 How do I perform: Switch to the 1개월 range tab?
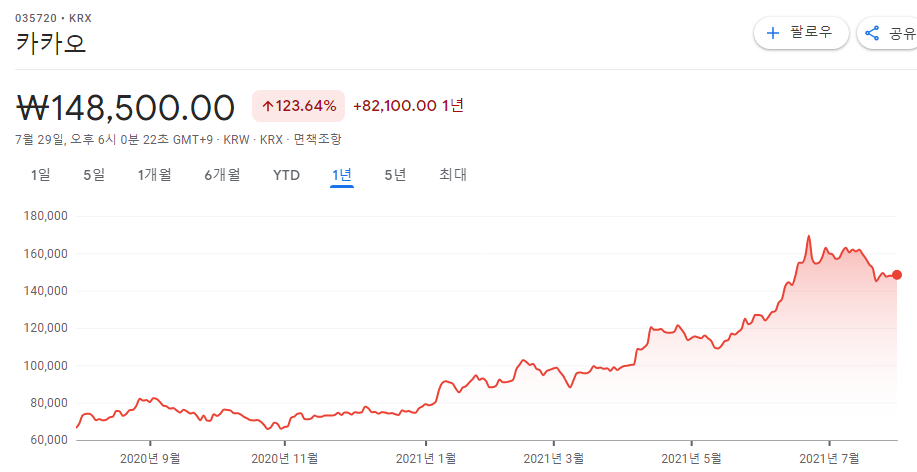click(154, 175)
